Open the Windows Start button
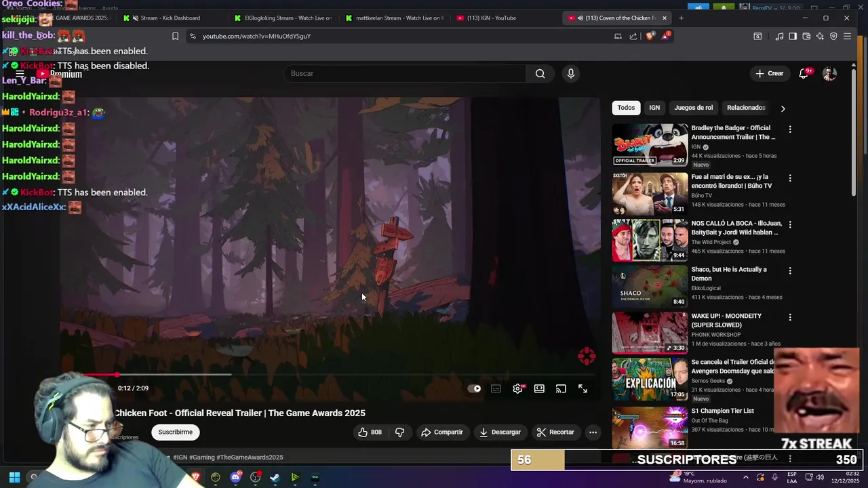 coord(14,477)
